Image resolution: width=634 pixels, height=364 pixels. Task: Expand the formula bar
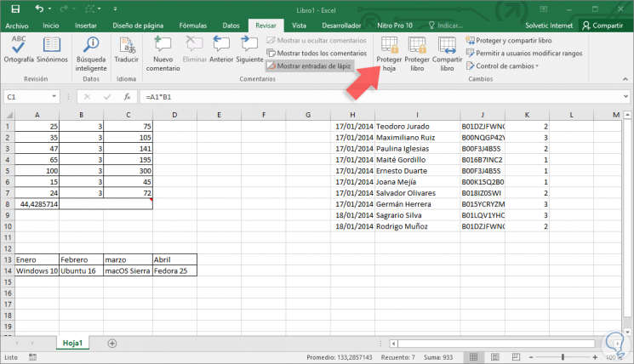click(x=625, y=97)
